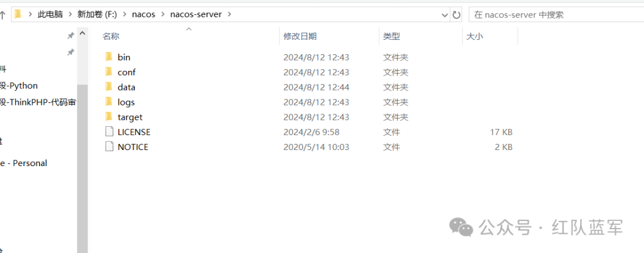Click date 2020/5/14 10:03 for NOTICE
Image resolution: width=644 pixels, height=253 pixels.
316,147
